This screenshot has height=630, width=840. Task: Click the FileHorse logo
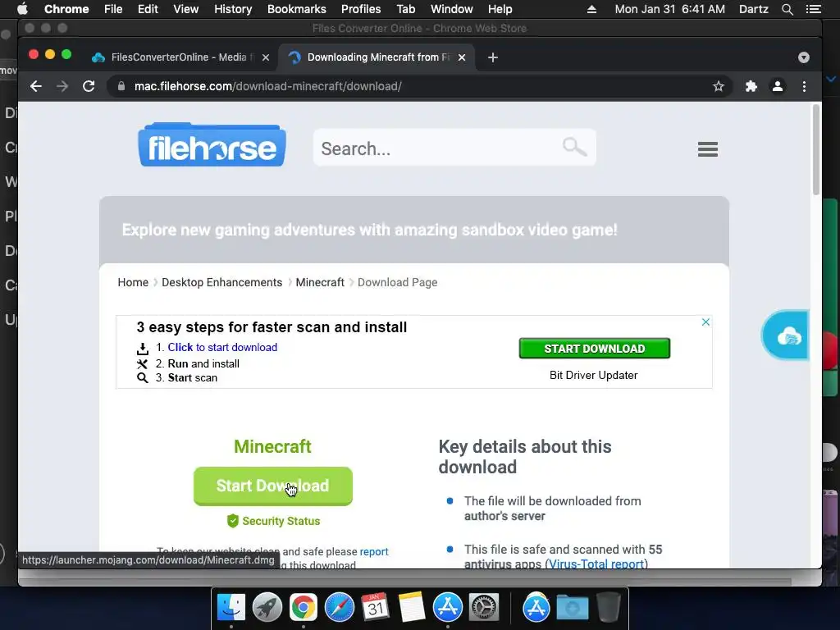click(212, 144)
